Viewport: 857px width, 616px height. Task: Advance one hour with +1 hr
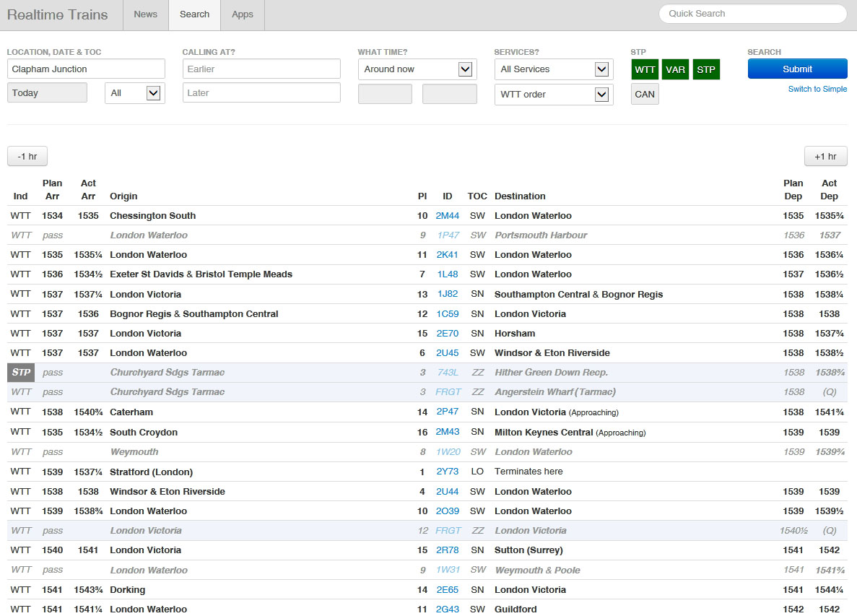825,156
